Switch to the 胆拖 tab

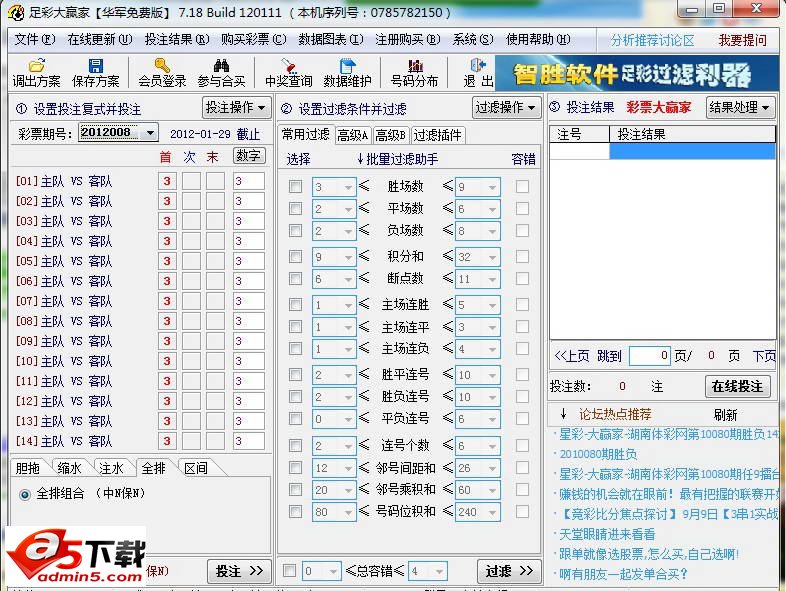28,468
